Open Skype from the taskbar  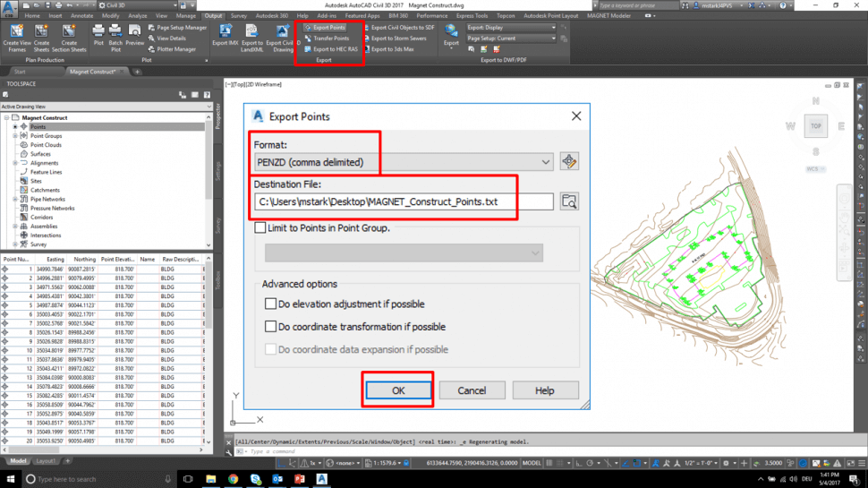point(255,478)
